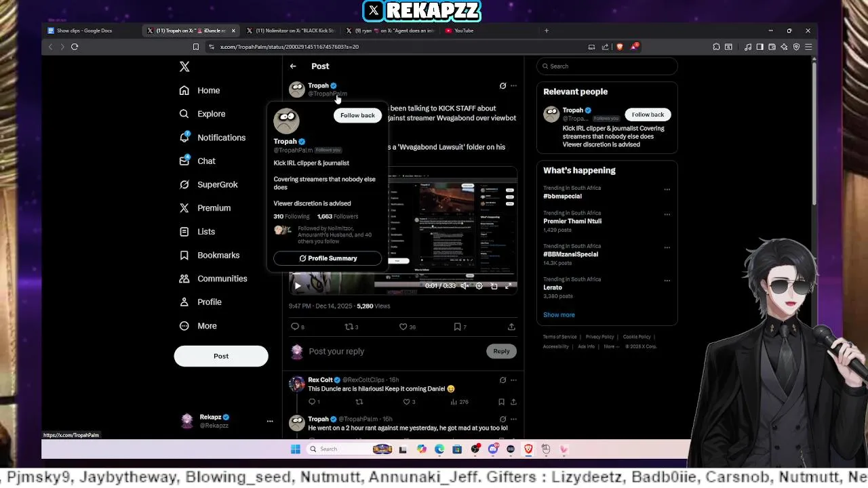Switch to the YouTube tab
868x488 pixels.
464,30
